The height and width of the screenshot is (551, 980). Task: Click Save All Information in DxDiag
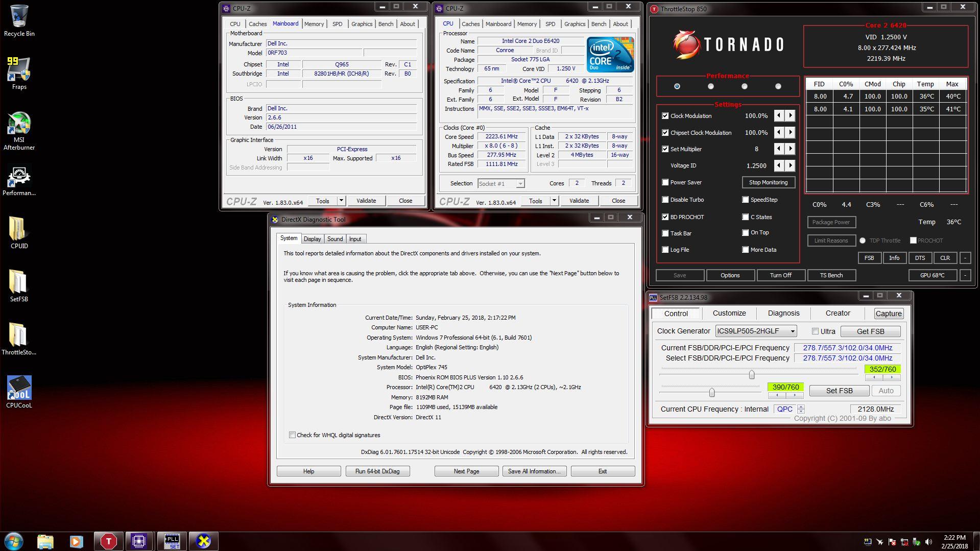coord(534,471)
